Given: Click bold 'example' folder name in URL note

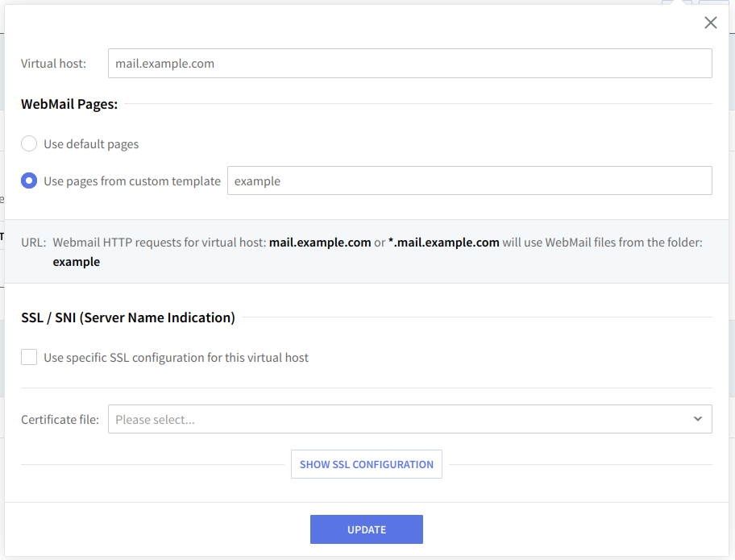Looking at the screenshot, I should [77, 262].
